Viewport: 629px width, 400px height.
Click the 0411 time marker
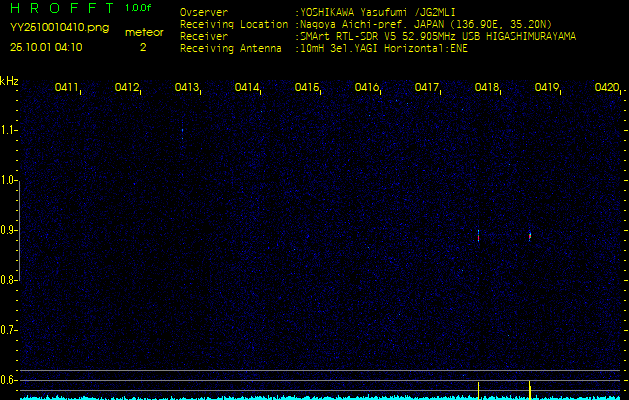click(x=67, y=87)
